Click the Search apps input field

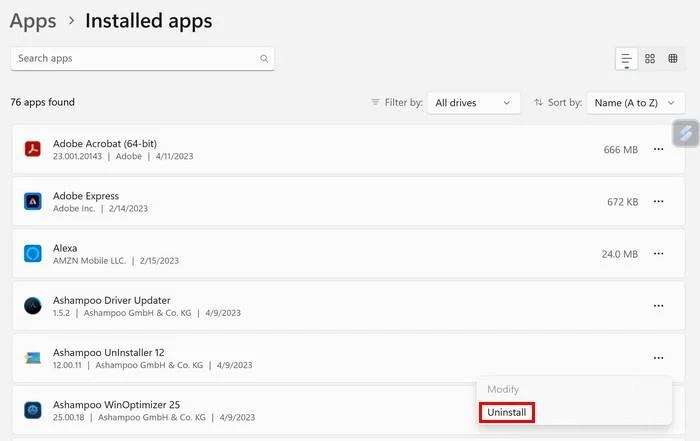[x=135, y=59]
